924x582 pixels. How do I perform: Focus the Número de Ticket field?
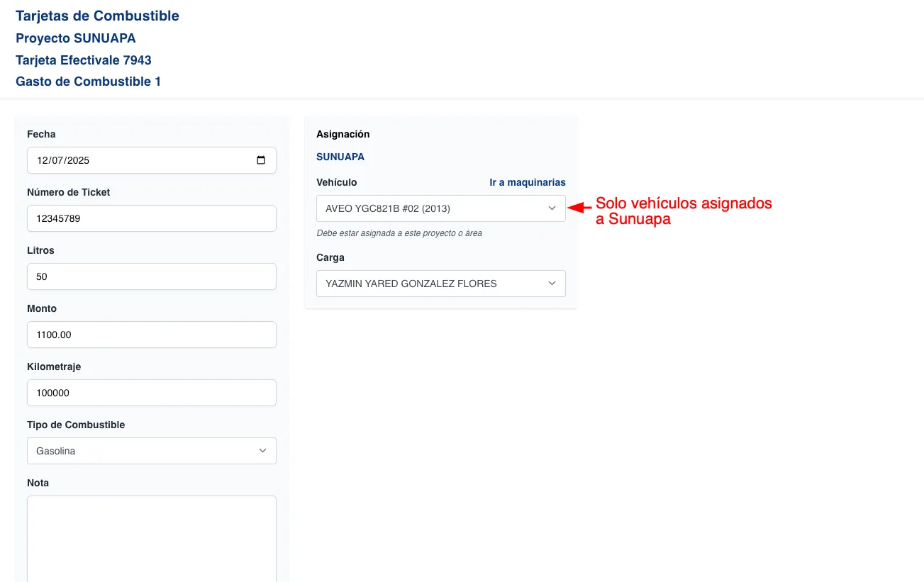(151, 218)
